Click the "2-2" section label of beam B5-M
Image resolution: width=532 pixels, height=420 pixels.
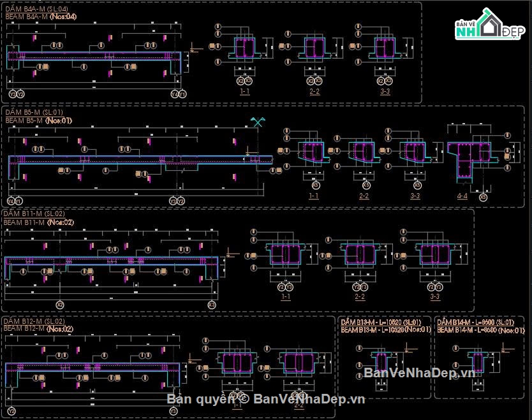point(364,196)
